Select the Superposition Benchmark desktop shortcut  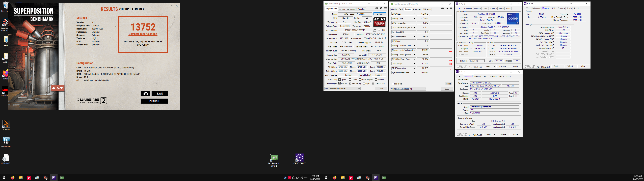(x=5, y=25)
